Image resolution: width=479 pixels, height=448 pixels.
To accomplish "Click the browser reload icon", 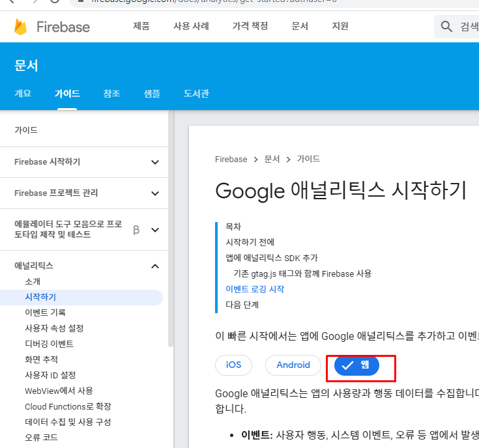I will (x=55, y=1).
